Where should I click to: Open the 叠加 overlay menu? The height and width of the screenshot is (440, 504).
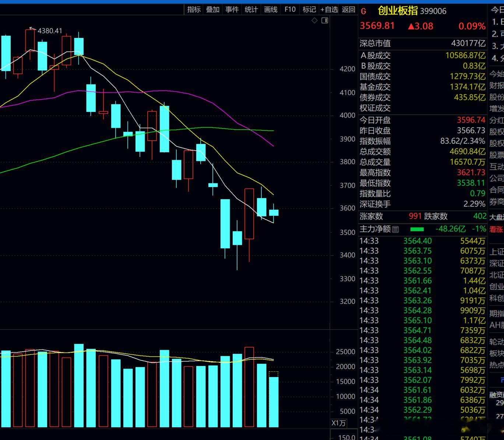point(213,10)
